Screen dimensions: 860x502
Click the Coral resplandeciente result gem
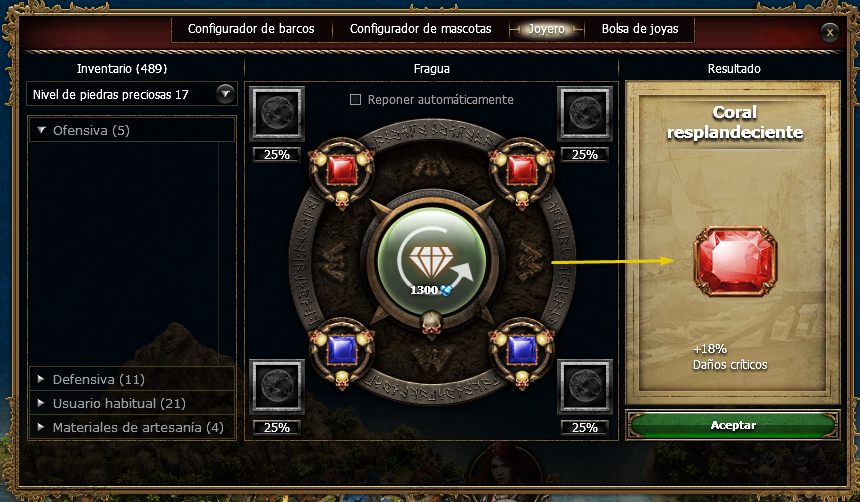(735, 261)
